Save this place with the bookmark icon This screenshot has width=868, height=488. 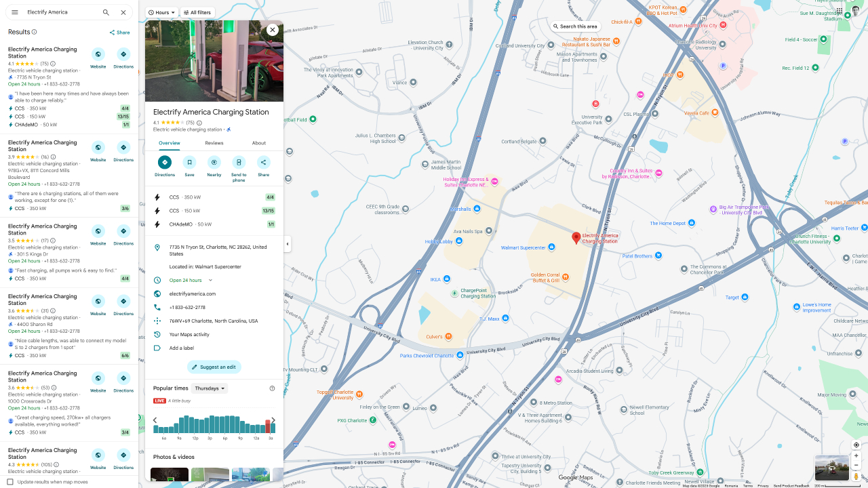click(x=189, y=163)
